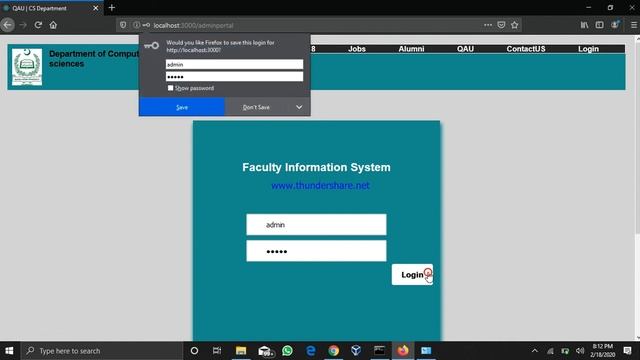Open the taskbar clock and date
The height and width of the screenshot is (360, 640).
click(x=602, y=351)
